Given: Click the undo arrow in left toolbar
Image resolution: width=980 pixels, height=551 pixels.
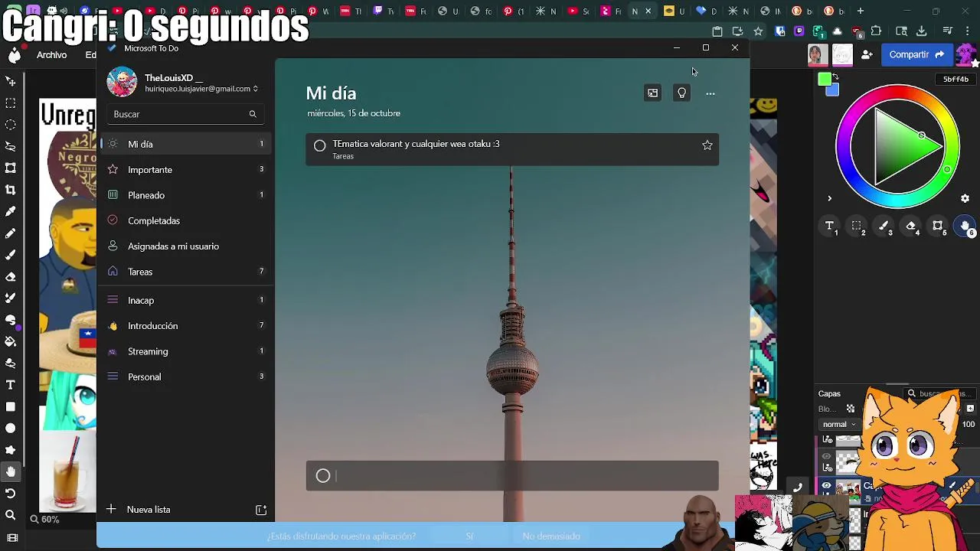Looking at the screenshot, I should 11,494.
